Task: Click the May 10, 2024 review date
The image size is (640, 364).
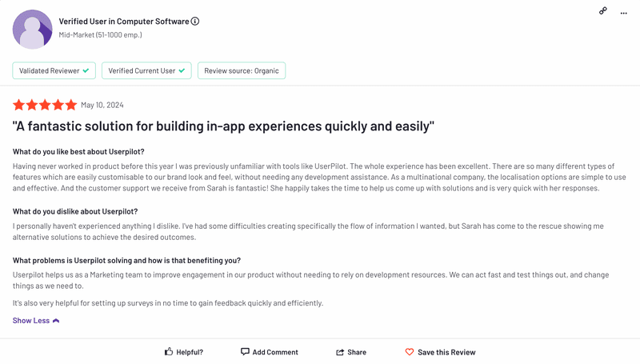Action: (102, 106)
